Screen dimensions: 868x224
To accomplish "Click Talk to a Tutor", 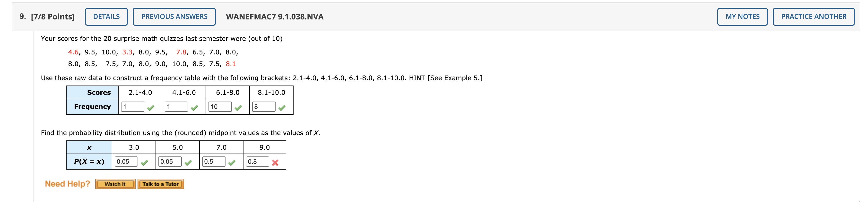I will tap(161, 184).
